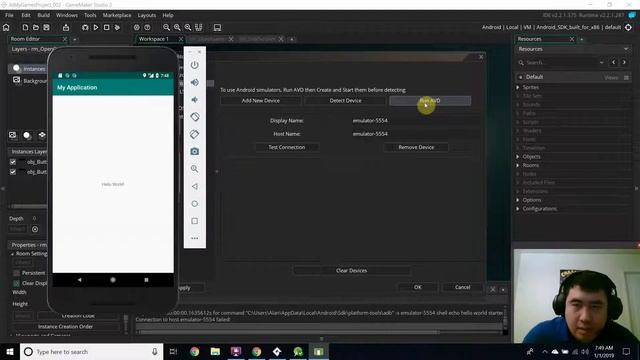
Task: Open the target manager crosshair icon
Action: pyautogui.click(x=629, y=27)
